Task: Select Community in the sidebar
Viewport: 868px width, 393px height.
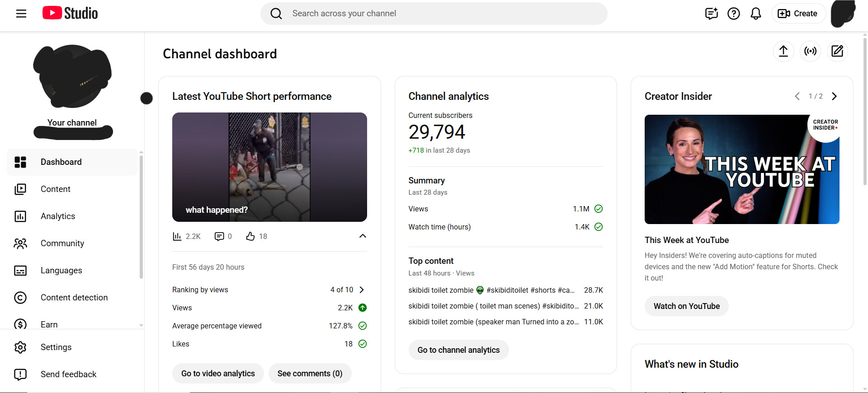Action: pos(62,243)
